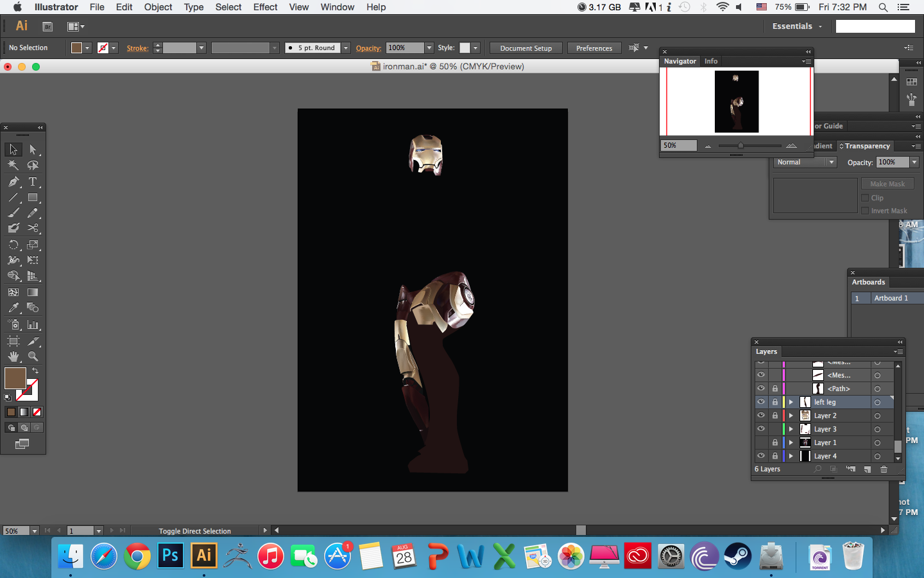Screen dimensions: 924x578
Task: Click the Delete Selection trash icon in Layers
Action: 884,469
